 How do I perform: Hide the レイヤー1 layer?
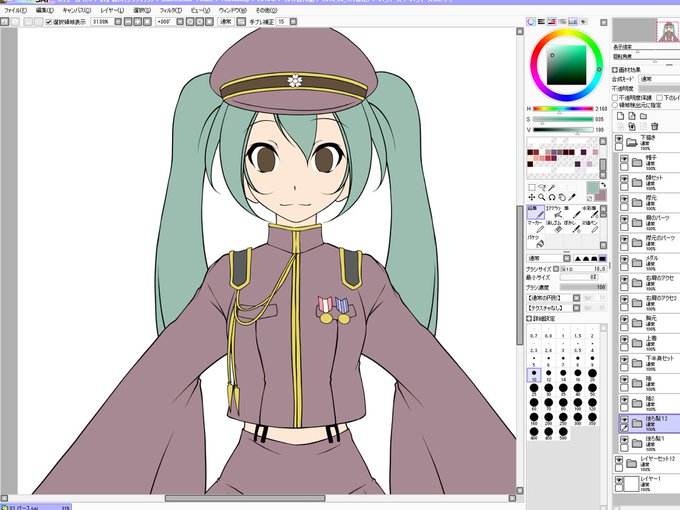tap(619, 480)
